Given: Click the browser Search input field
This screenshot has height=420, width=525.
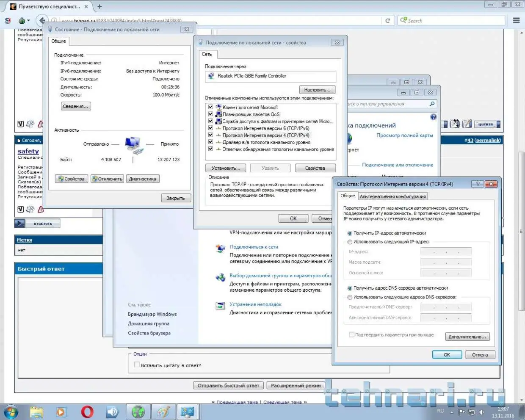Looking at the screenshot, I should [453, 20].
